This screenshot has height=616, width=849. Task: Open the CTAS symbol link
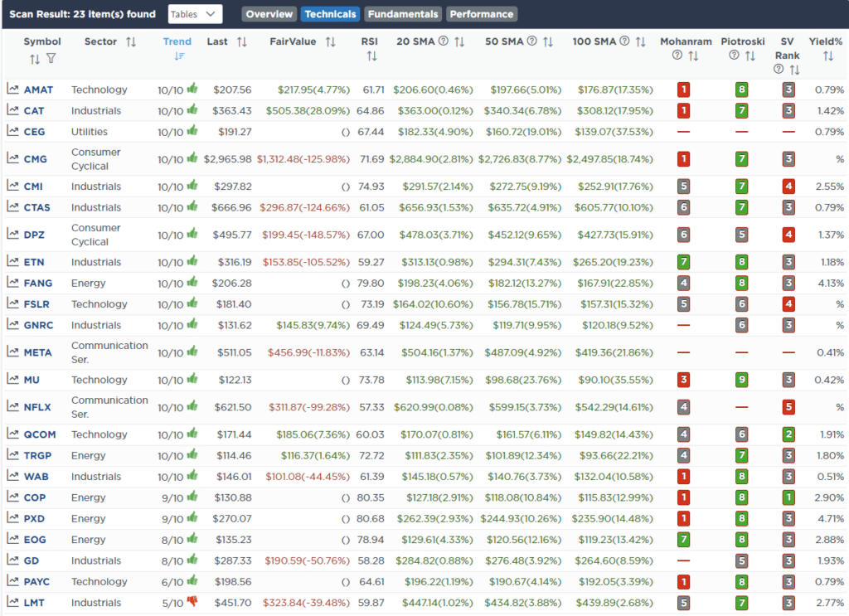[36, 207]
